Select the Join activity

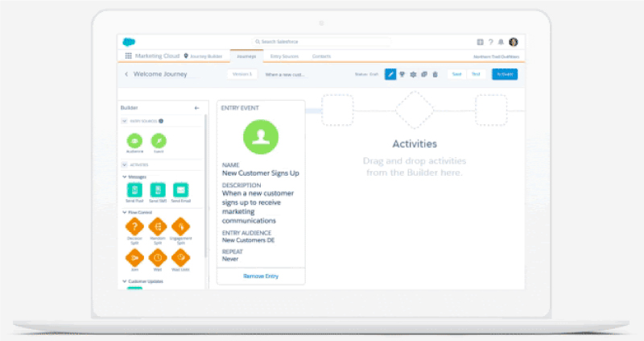134,258
